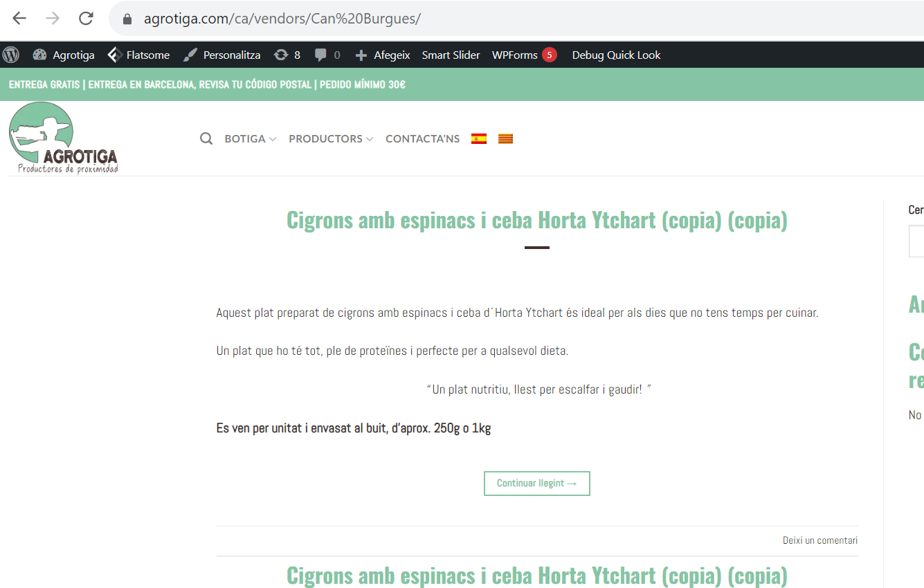The width and height of the screenshot is (924, 588).
Task: Click Personalitza in admin bar
Action: point(222,55)
